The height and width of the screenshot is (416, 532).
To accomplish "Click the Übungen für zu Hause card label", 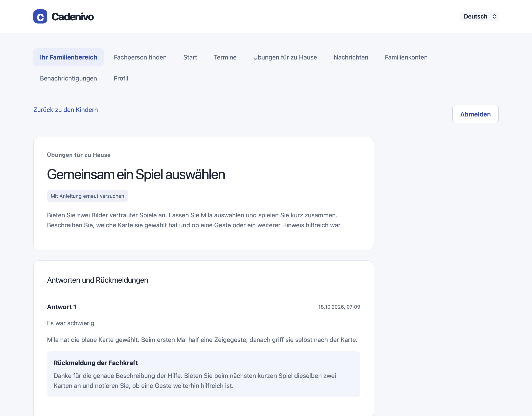I will [x=79, y=155].
